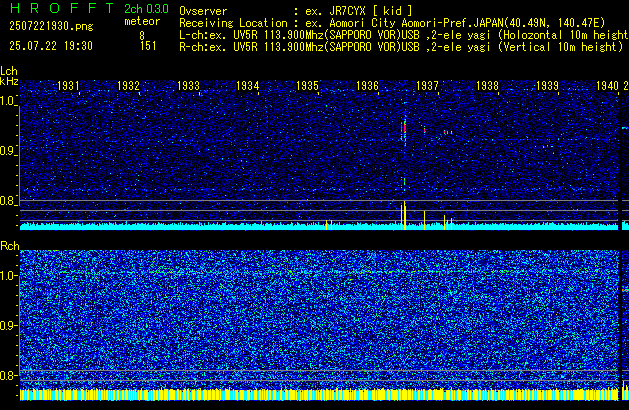Click the tallest yellow peak in Lch level graph
629x410 pixels.
(405, 215)
